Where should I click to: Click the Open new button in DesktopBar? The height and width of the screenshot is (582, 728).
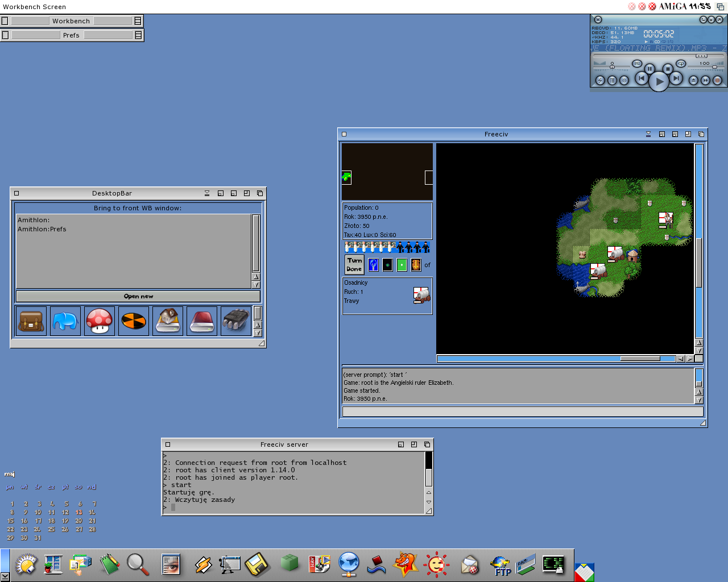pyautogui.click(x=138, y=296)
